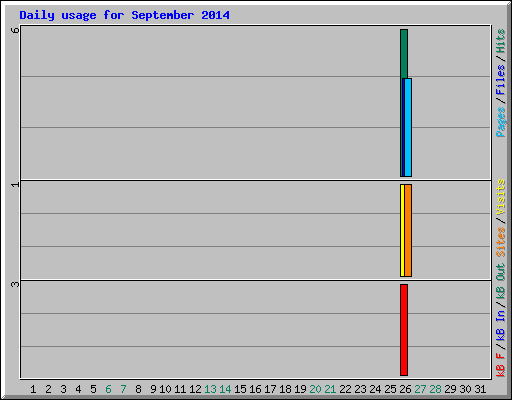Click the 'Files' legend label
512x400 pixels.
point(501,80)
